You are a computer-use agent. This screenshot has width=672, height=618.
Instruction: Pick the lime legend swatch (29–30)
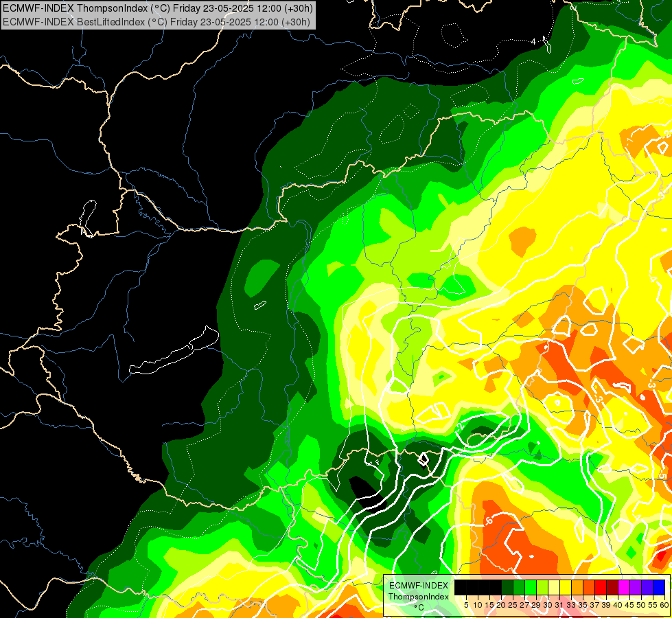pyautogui.click(x=542, y=587)
